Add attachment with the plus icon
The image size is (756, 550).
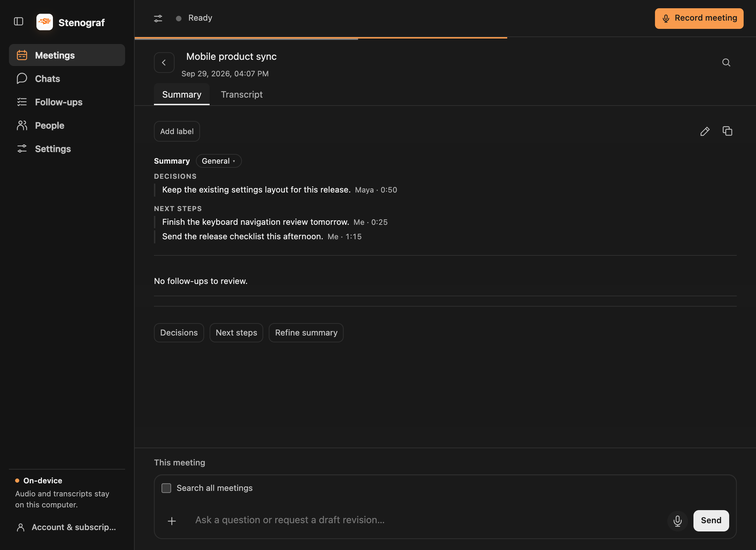pos(172,521)
